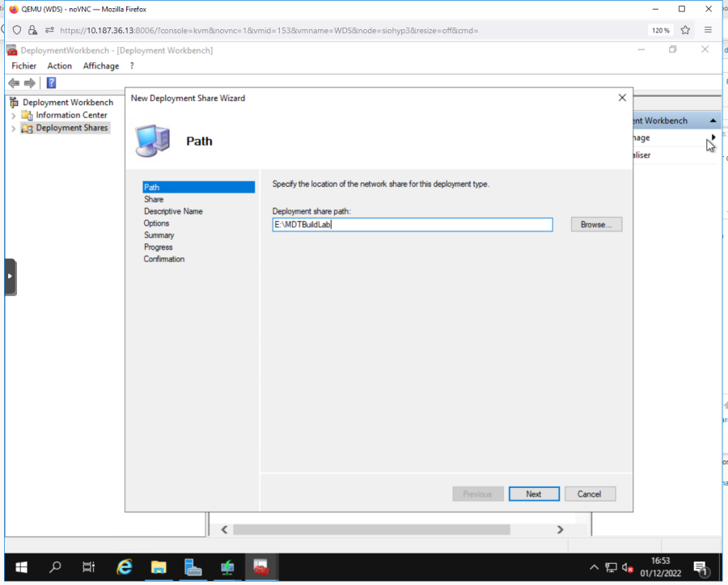Click the Progress wizard step
The image size is (728, 585).
(x=159, y=248)
